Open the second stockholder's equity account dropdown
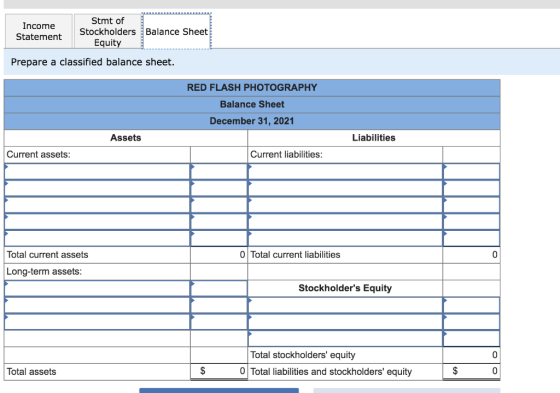The width and height of the screenshot is (560, 393). pos(345,322)
